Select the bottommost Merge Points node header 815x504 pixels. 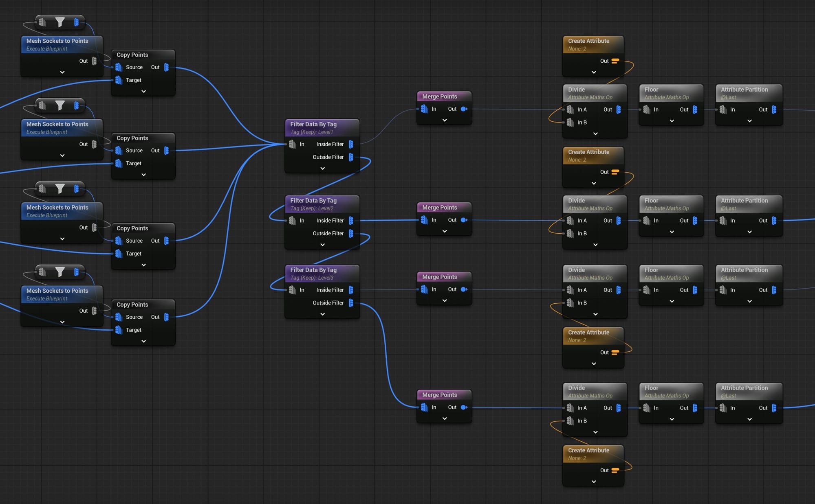click(444, 395)
